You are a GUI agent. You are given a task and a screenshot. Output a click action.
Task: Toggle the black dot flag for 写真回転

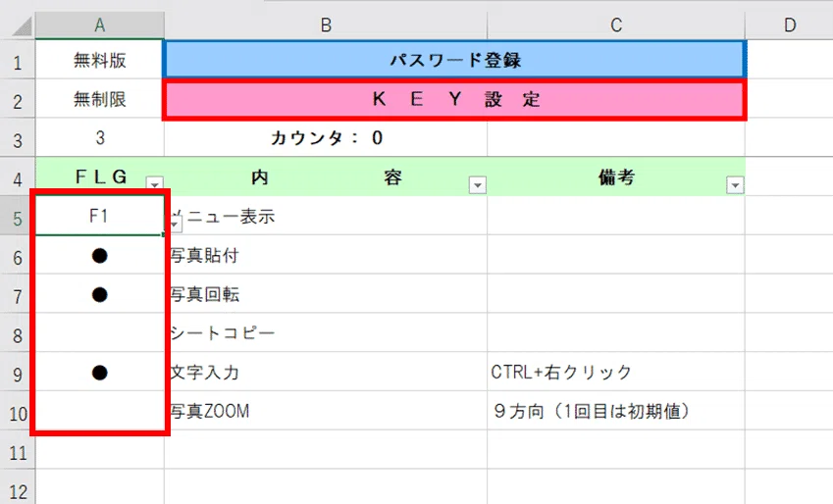pos(99,294)
